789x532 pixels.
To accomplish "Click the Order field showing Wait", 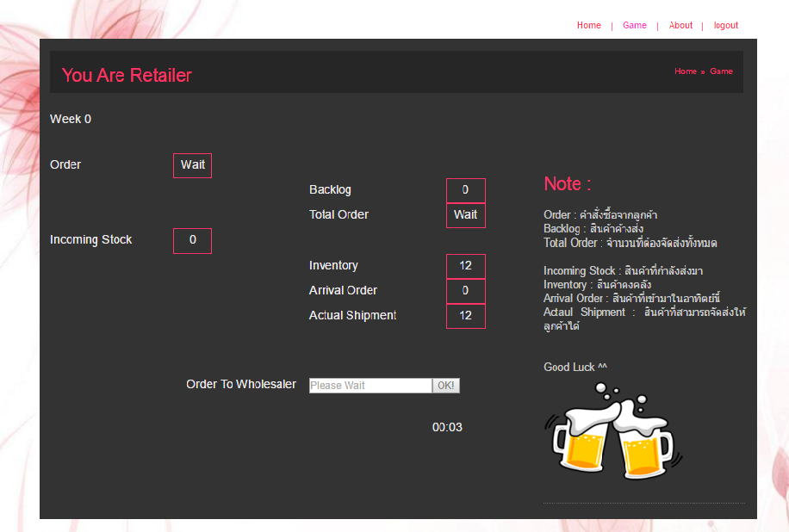I will pos(192,165).
